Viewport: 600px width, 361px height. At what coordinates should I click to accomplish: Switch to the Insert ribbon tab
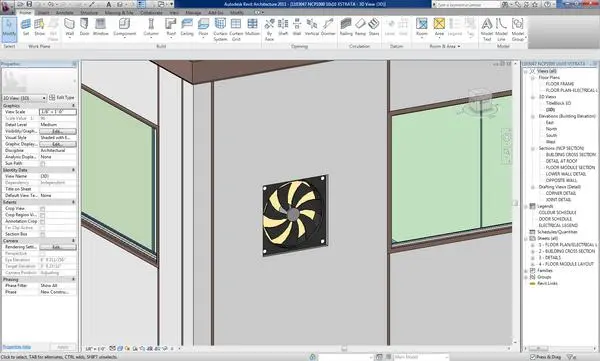[x=43, y=13]
